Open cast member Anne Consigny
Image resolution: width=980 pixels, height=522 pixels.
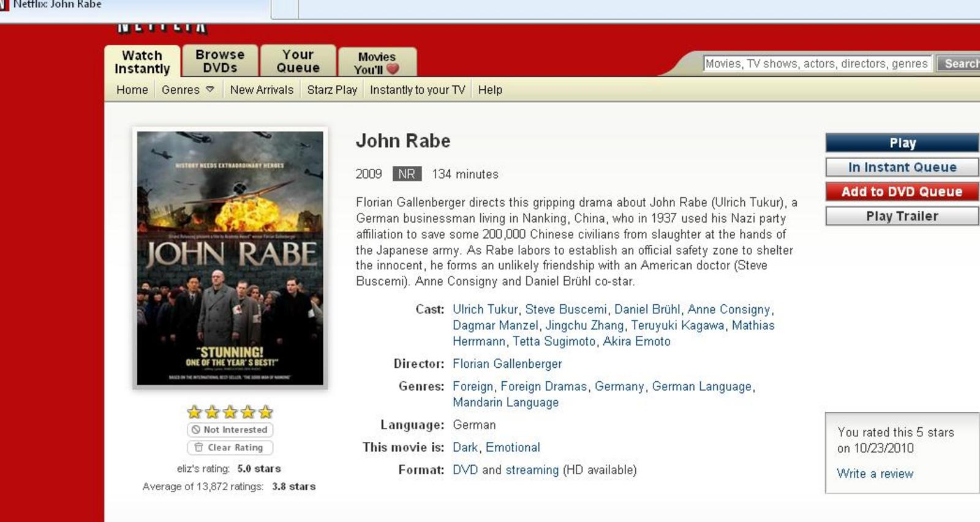(x=729, y=310)
